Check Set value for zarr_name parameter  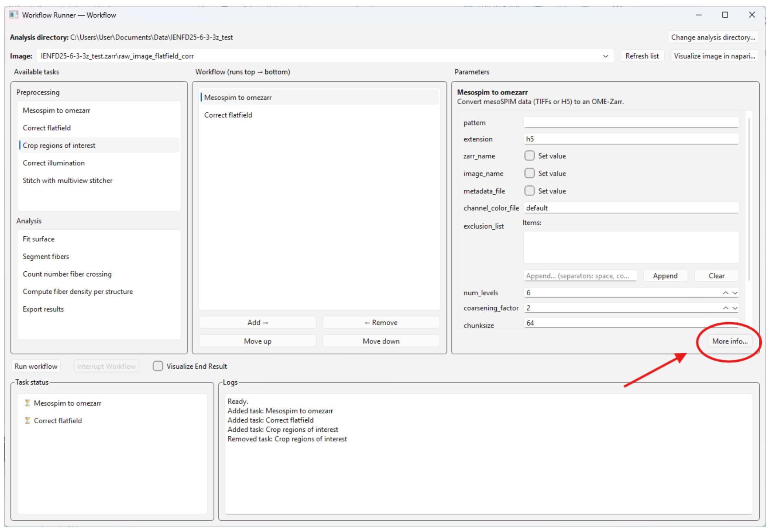click(x=529, y=156)
